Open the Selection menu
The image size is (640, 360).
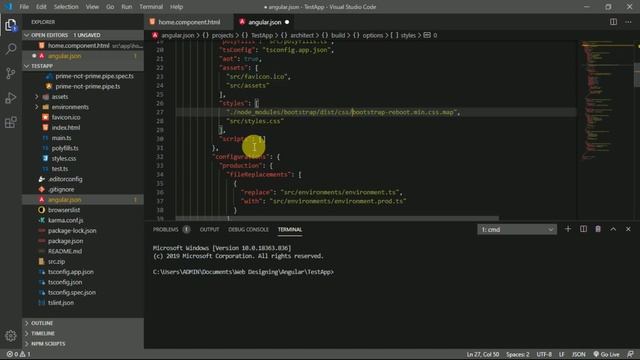click(66, 7)
